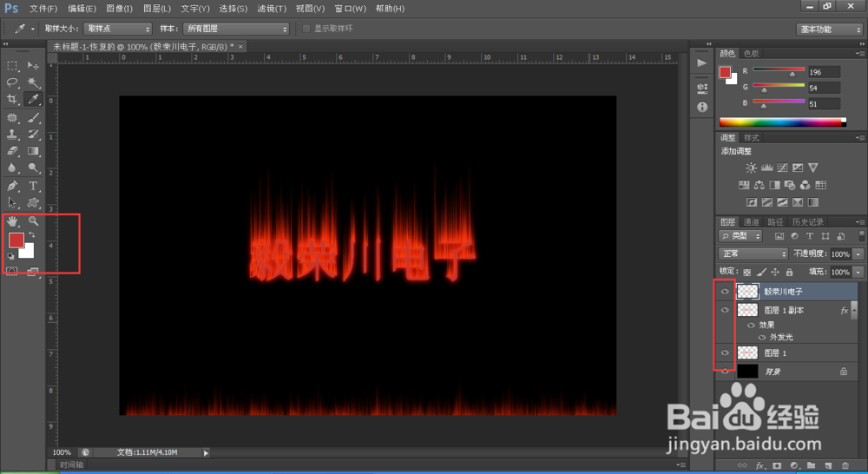Click the Levels adjustment icon
Screen dimensions: 868x474
tap(766, 168)
